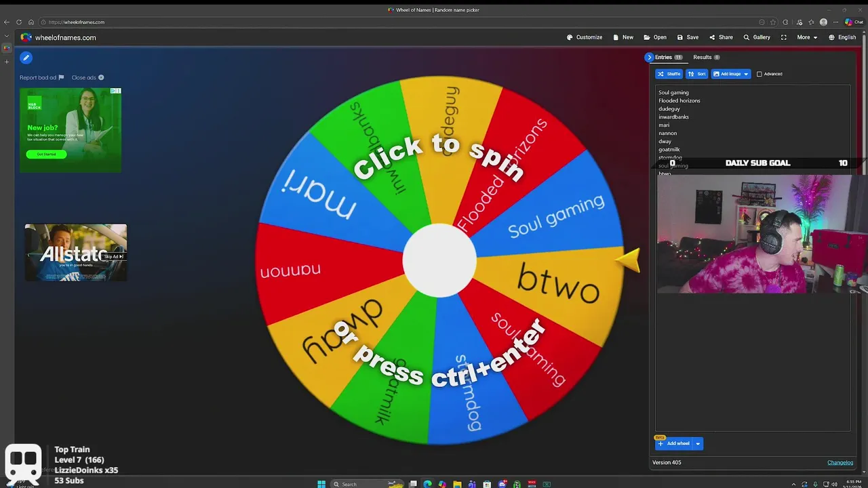Sort the wheel entries
The height and width of the screenshot is (488, 868).
click(x=696, y=74)
